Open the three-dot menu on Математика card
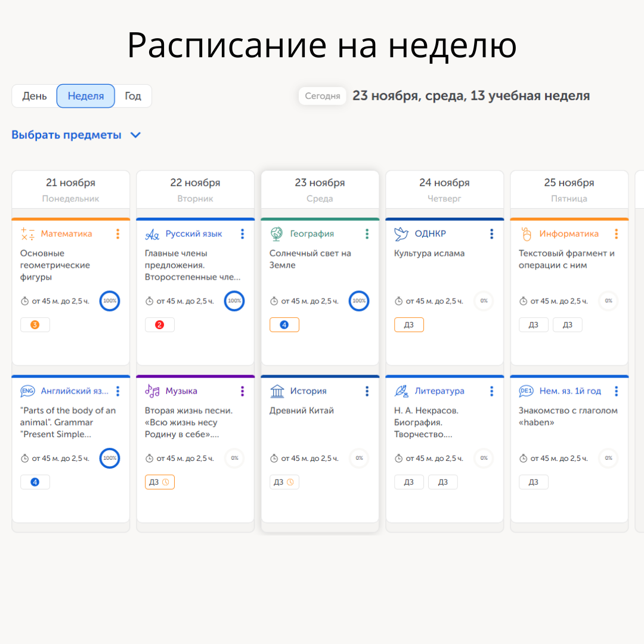Viewport: 644px width, 644px height. click(x=118, y=234)
